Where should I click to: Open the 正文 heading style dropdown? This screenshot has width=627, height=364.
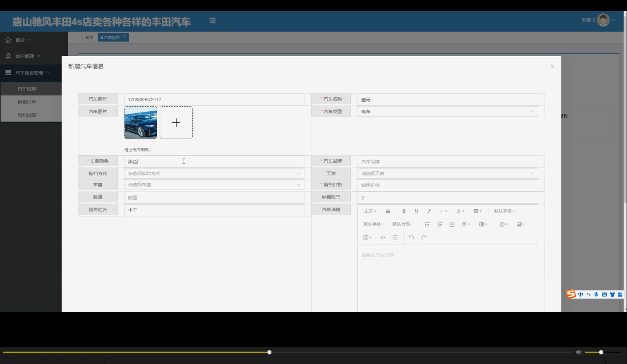click(370, 211)
